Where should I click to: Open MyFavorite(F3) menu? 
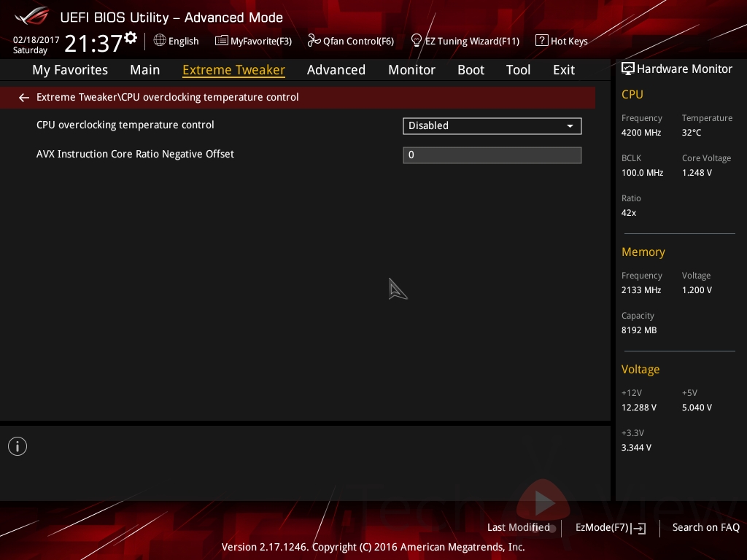click(x=253, y=41)
